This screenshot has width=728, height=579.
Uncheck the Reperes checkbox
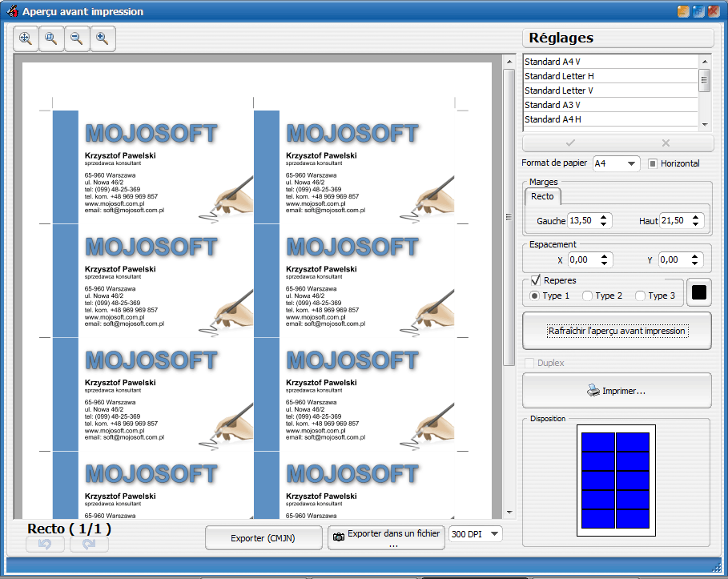coord(535,280)
